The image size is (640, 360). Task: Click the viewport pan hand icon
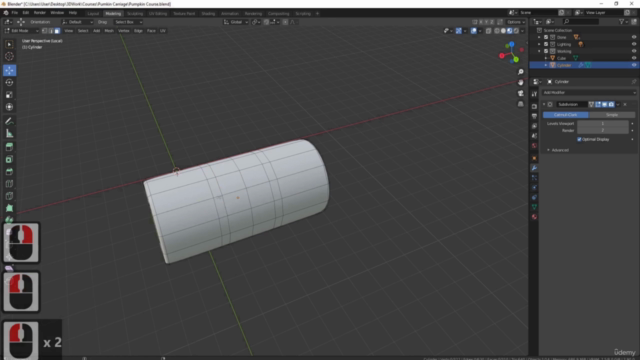520,82
